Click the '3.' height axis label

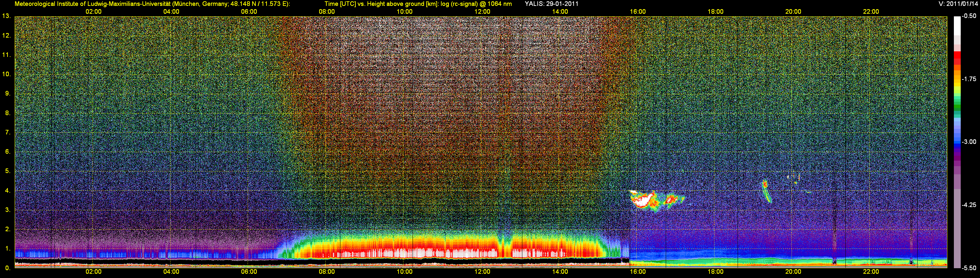tap(8, 210)
